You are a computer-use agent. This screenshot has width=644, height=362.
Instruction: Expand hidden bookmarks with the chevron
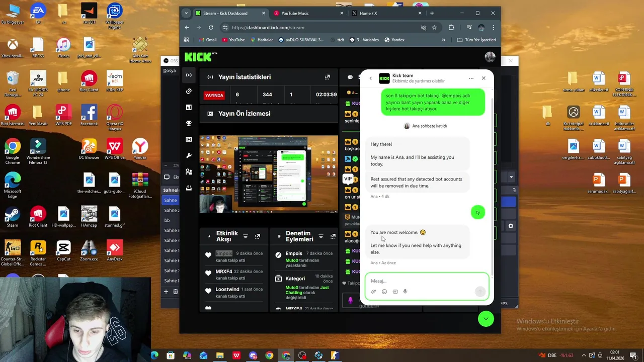coord(443,40)
